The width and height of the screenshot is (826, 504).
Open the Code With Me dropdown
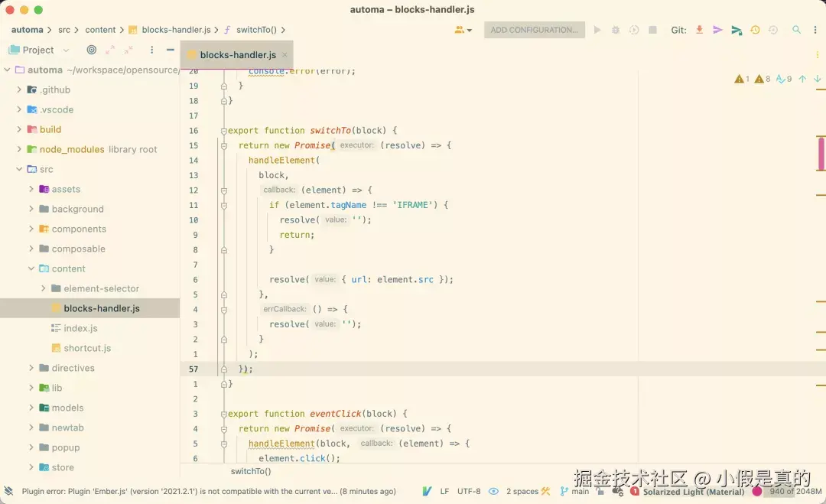[463, 30]
